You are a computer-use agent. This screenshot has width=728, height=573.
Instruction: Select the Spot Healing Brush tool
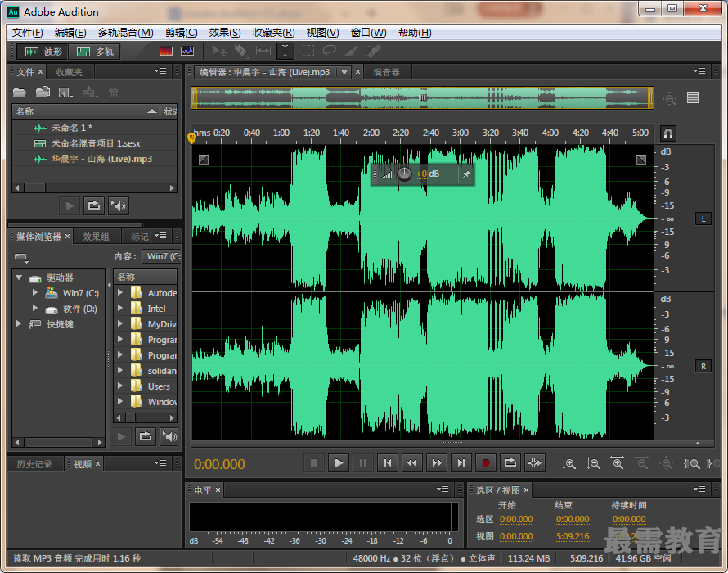point(373,51)
